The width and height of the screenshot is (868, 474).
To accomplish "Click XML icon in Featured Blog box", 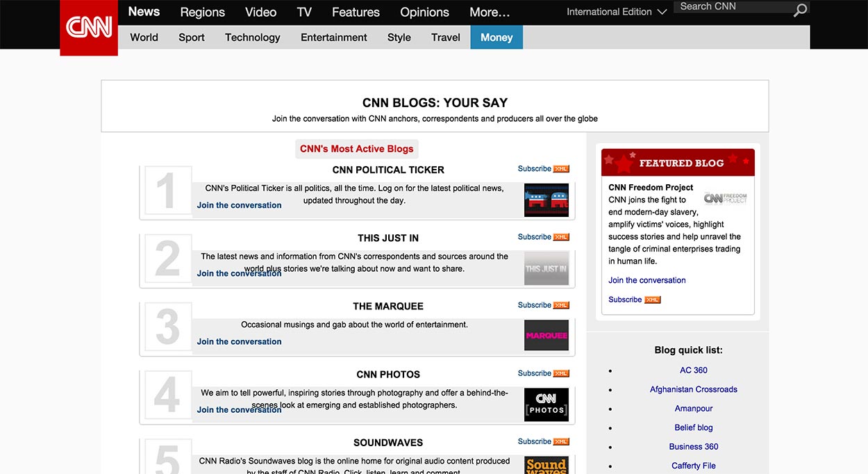I will (x=653, y=300).
